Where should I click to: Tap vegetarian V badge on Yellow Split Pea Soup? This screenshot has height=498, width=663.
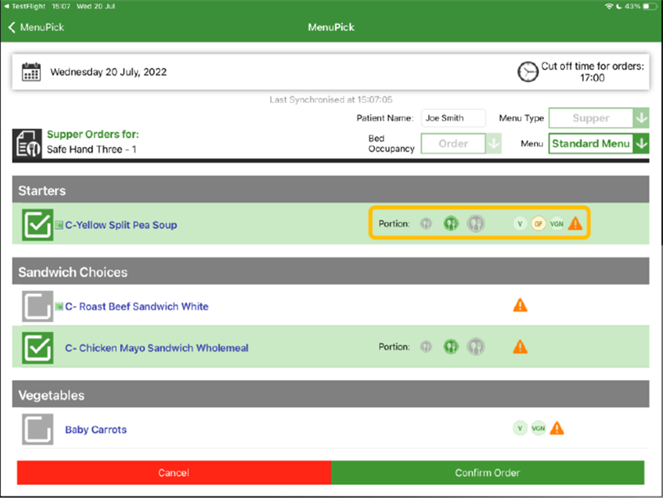tap(520, 224)
